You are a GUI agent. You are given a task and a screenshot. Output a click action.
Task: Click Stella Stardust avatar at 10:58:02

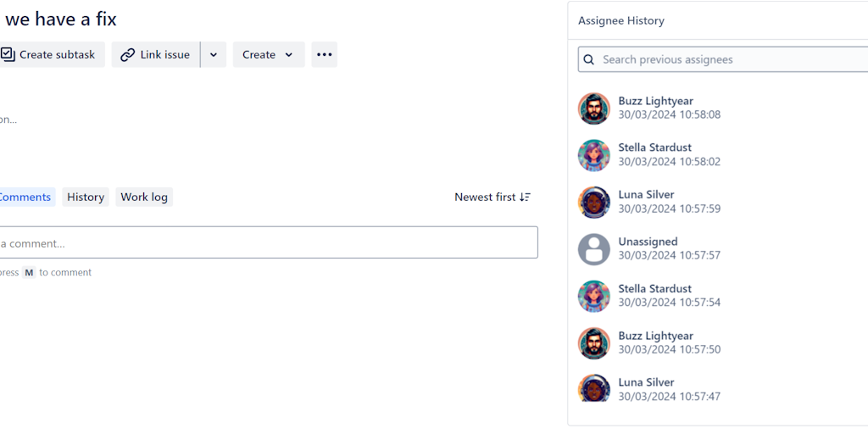point(594,155)
